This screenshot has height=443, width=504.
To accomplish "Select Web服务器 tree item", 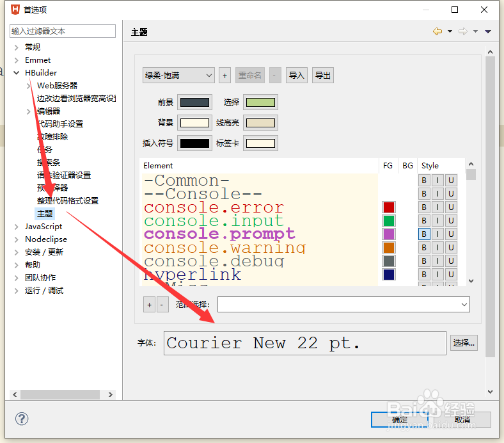I will click(57, 86).
